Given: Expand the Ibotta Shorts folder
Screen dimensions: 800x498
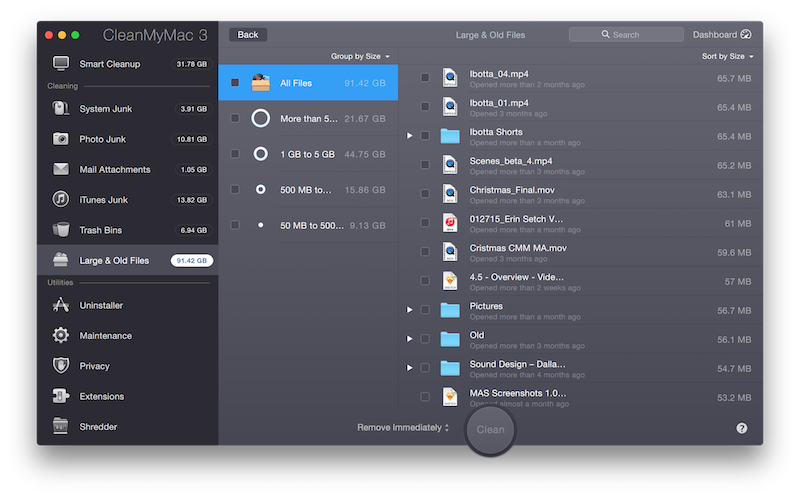Looking at the screenshot, I should (409, 135).
